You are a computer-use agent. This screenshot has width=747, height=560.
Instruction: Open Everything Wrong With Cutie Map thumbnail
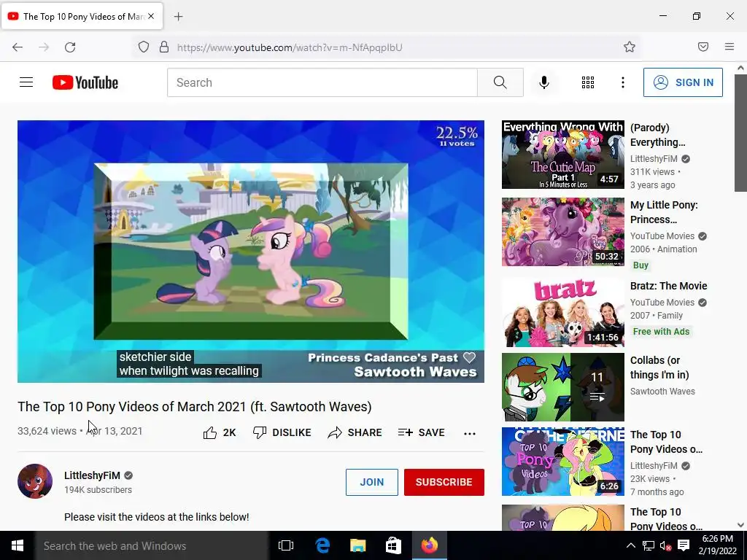tap(562, 155)
